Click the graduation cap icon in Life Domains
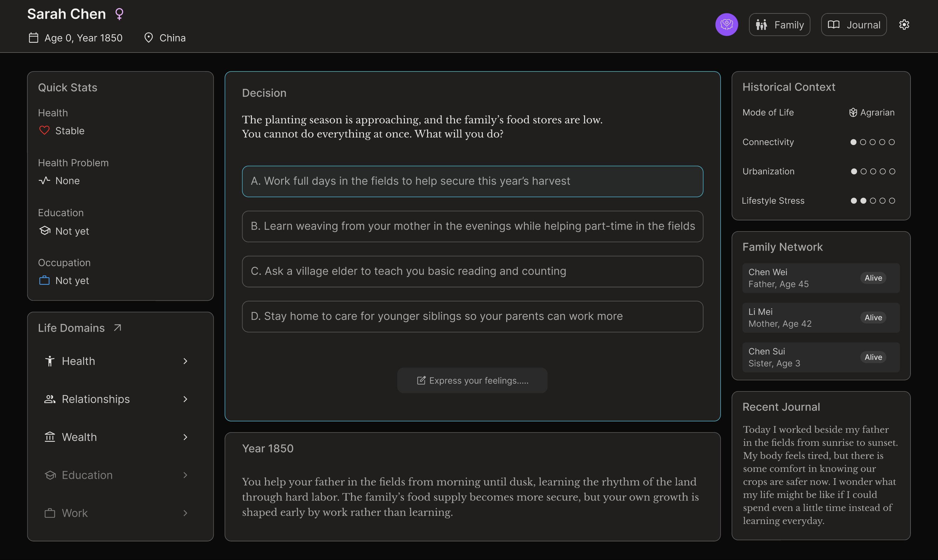 50,475
